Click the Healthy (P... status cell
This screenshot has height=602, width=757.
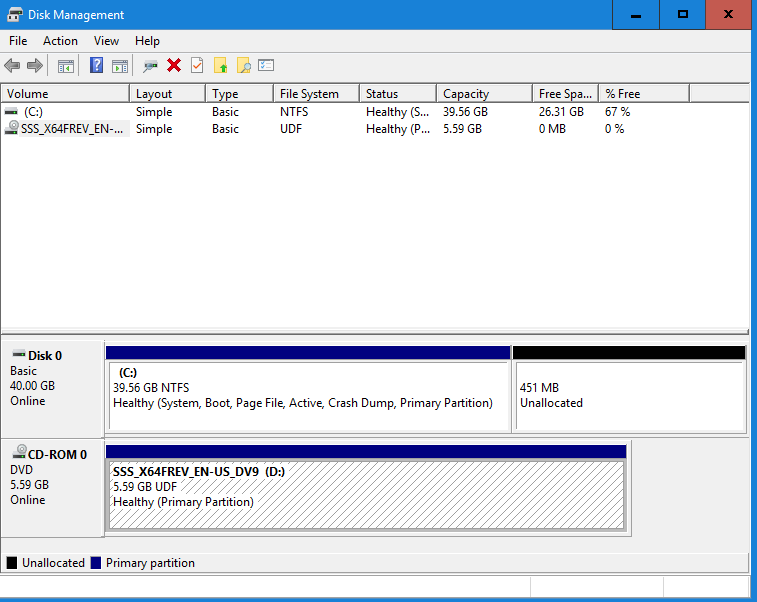(397, 129)
